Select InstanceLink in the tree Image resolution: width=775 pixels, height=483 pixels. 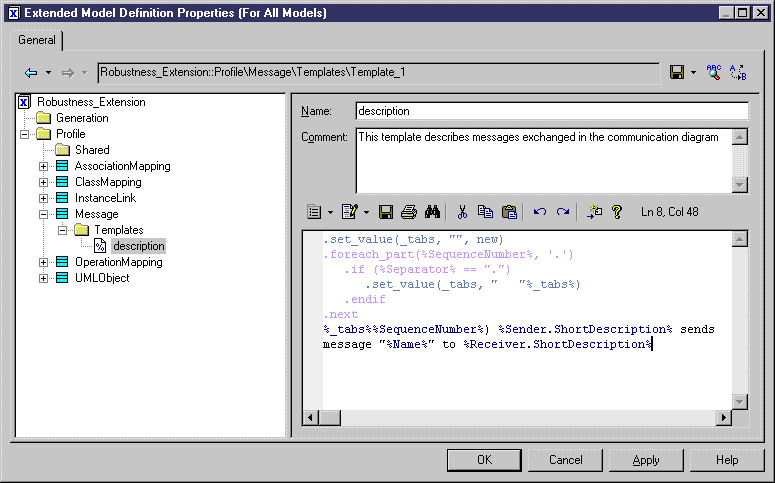[x=105, y=198]
